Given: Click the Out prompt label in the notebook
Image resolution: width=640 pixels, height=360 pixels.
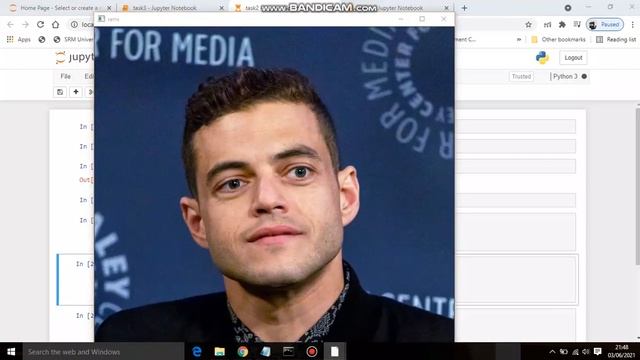Looking at the screenshot, I should tap(86, 180).
